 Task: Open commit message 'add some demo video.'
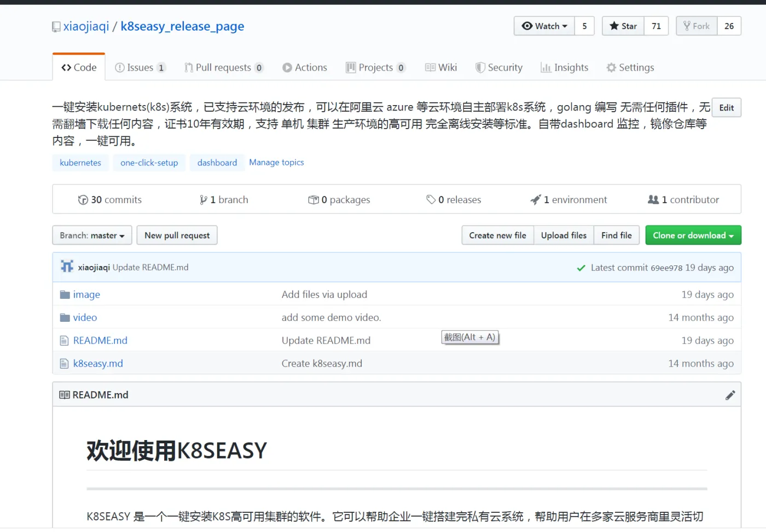tap(332, 317)
